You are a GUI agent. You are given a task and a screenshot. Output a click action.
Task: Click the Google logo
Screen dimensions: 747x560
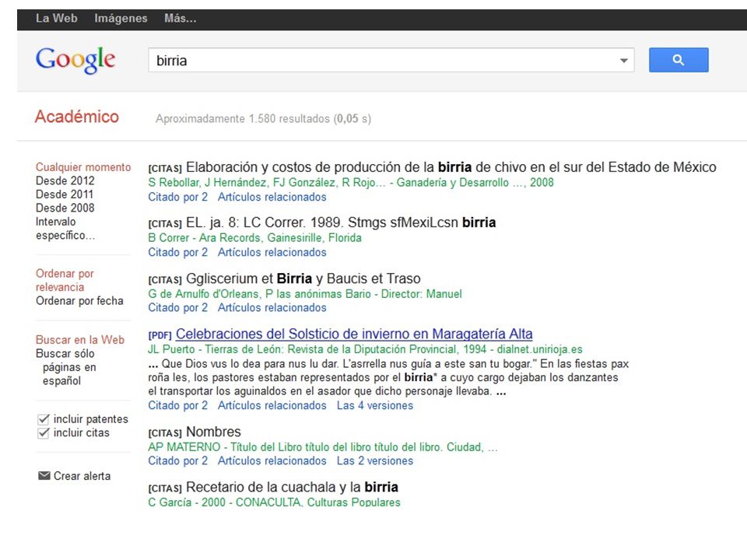point(75,60)
